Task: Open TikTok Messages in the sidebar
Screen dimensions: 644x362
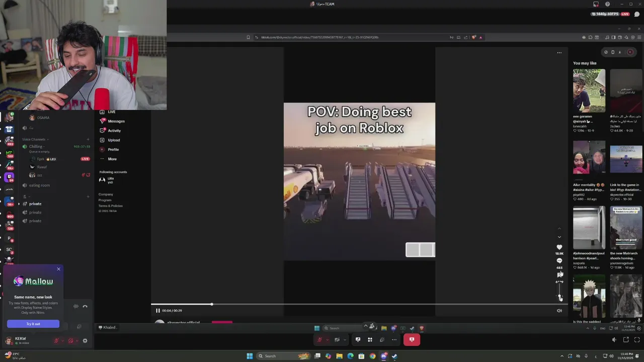Action: tap(112, 121)
